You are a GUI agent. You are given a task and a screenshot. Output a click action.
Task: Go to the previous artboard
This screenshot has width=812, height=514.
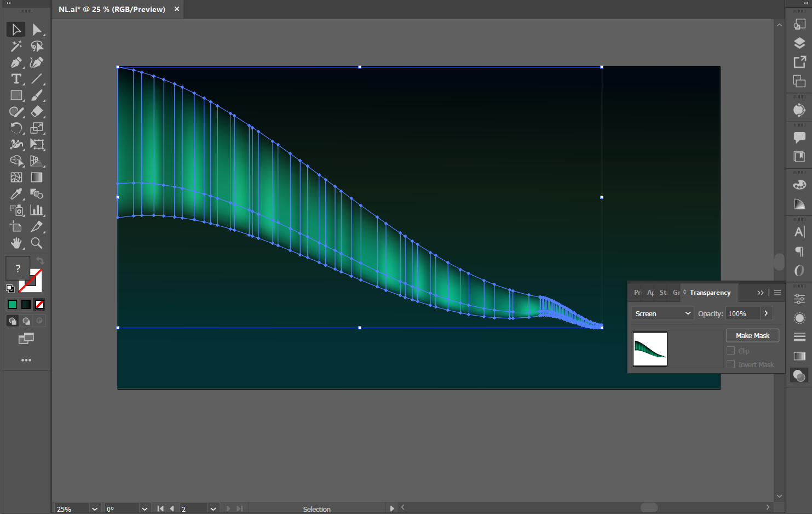(x=172, y=509)
